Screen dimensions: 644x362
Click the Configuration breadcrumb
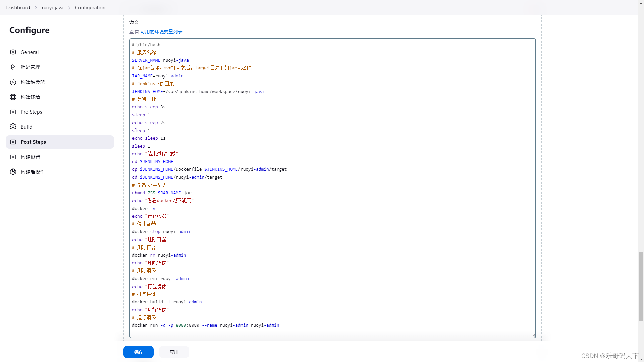(90, 8)
